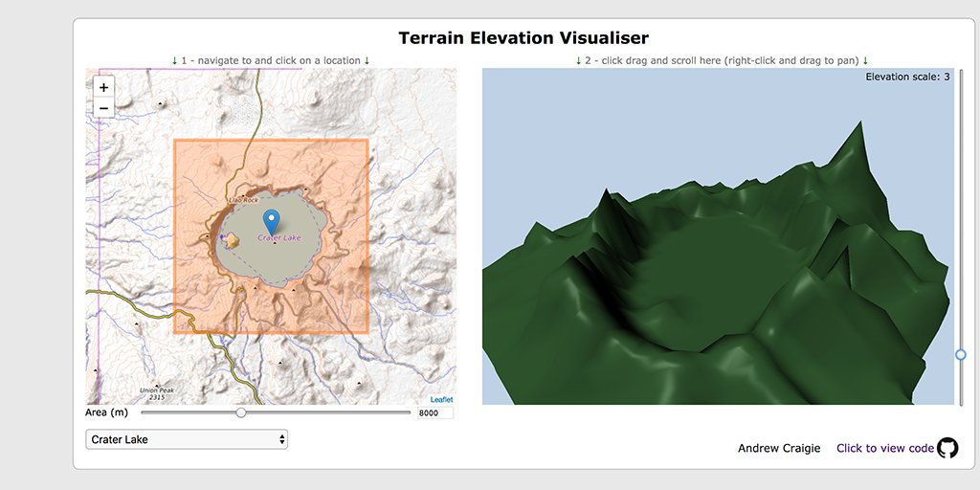
Task: Click the Union Peak label on the map
Action: point(156,393)
